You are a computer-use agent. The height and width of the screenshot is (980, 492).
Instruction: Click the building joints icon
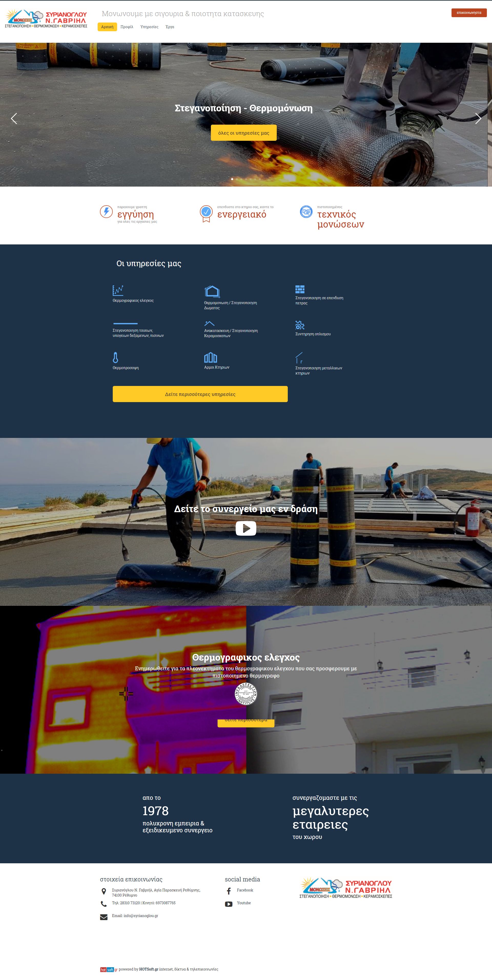(211, 358)
